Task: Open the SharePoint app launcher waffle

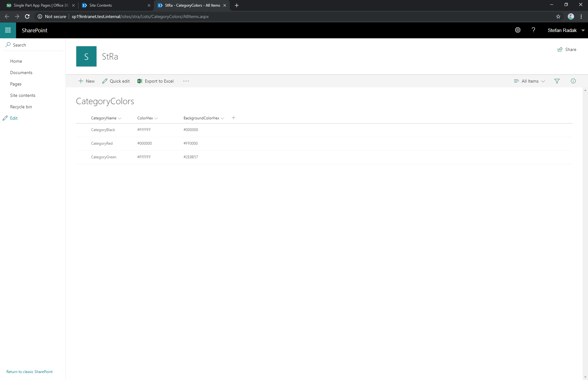Action: [x=8, y=30]
